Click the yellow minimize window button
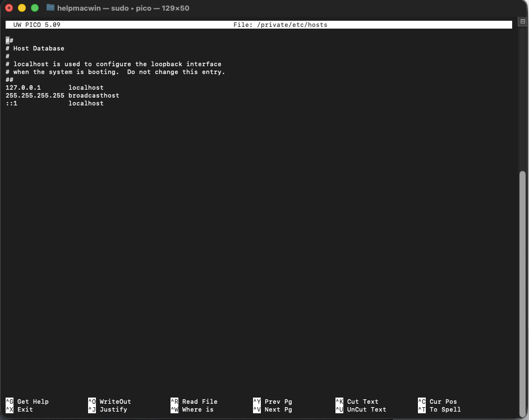Screen dimensions: 529x420 [22, 8]
